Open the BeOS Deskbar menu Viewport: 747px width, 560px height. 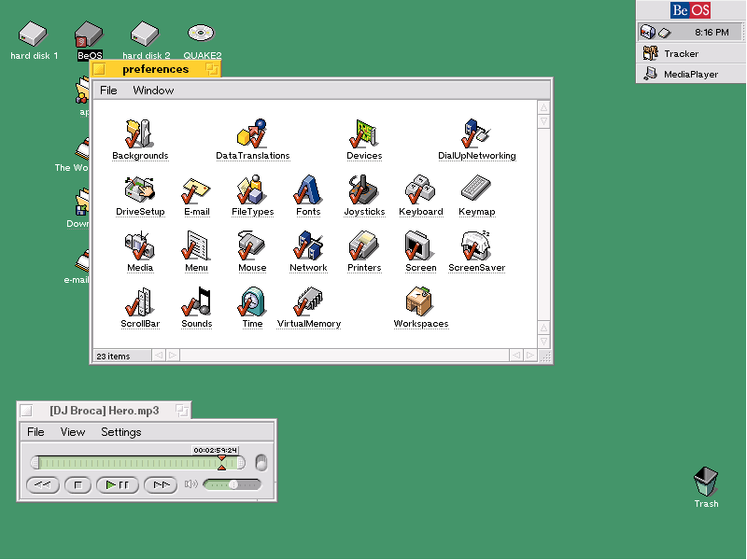690,10
